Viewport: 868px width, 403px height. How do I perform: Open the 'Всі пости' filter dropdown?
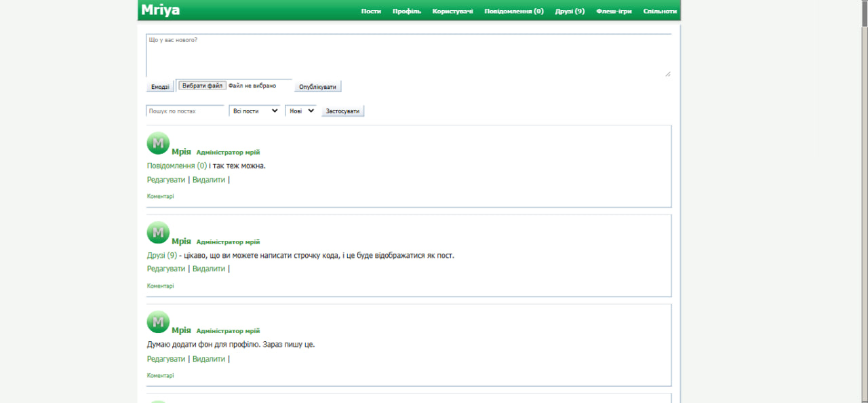coord(255,111)
